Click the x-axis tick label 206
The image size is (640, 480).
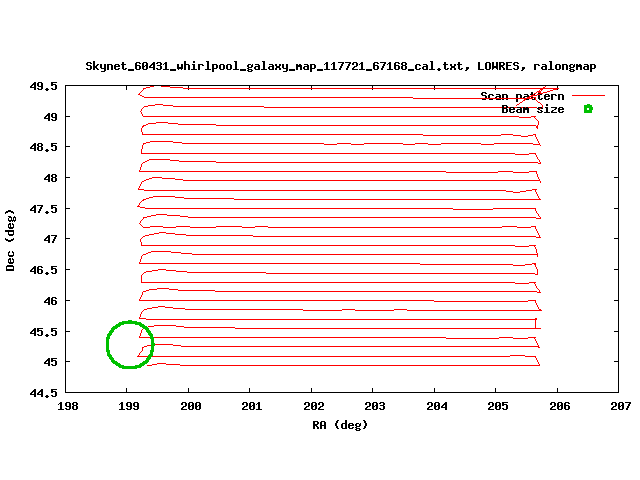[x=560, y=406]
